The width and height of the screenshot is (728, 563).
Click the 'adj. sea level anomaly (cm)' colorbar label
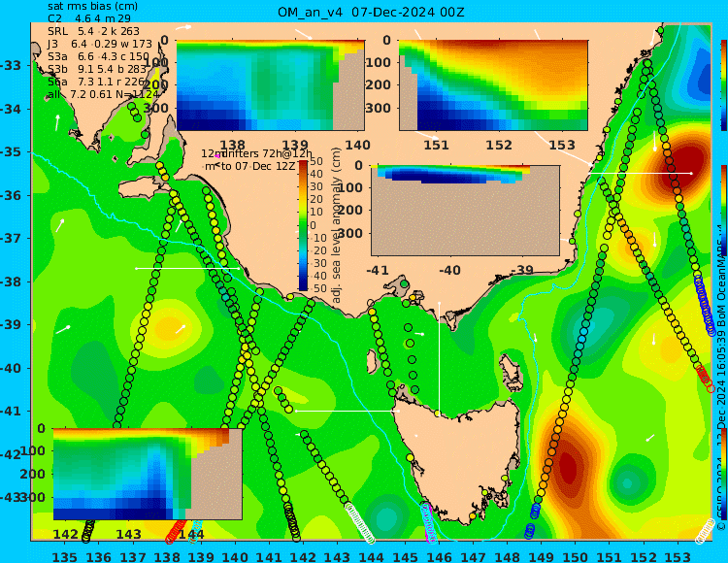coord(337,225)
